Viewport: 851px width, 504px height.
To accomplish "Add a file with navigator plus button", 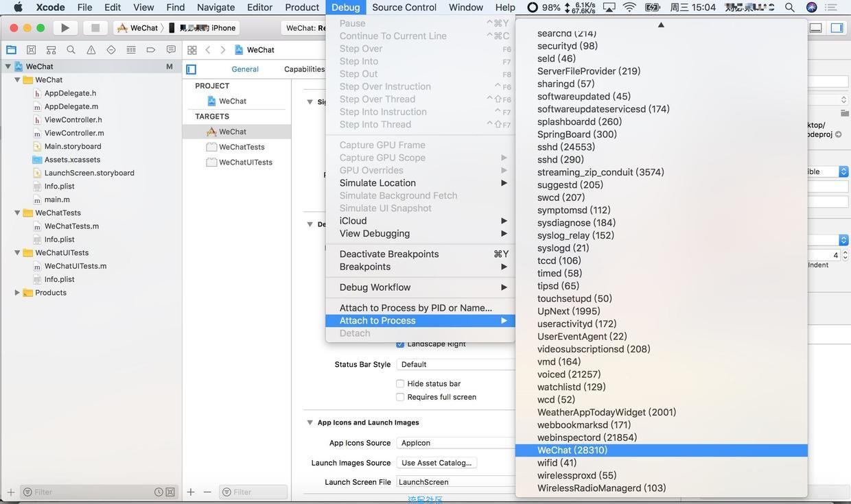I will pyautogui.click(x=11, y=492).
